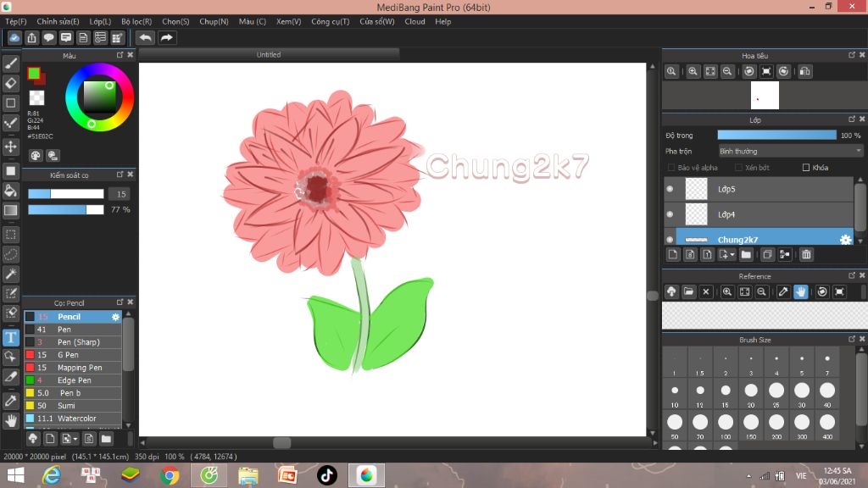Open the Tệp(F) menu
The width and height of the screenshot is (868, 488).
click(x=16, y=21)
